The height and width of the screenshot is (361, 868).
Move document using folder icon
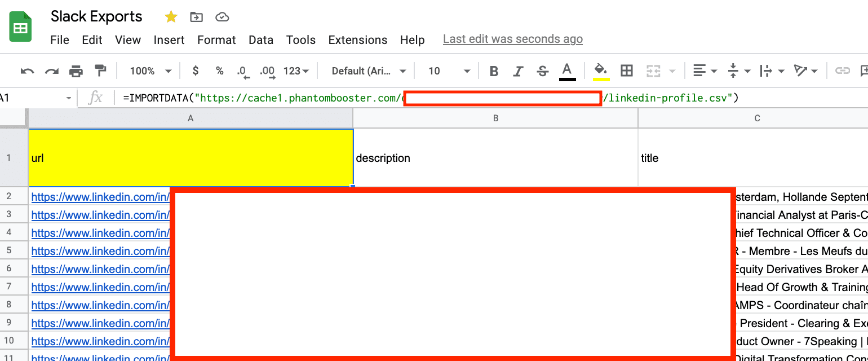tap(196, 17)
